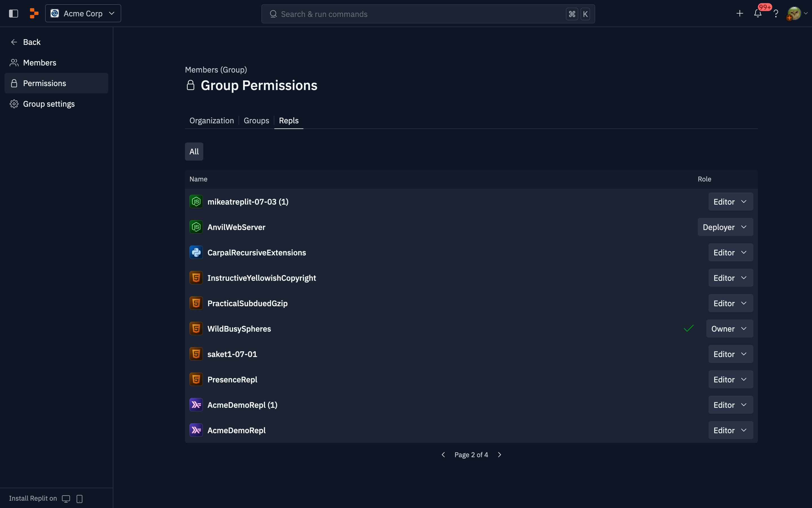
Task: Toggle the sidebar panel icon
Action: tap(14, 14)
